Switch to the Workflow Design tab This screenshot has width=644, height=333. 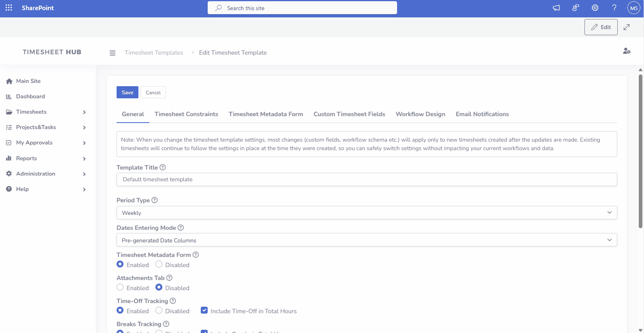420,114
